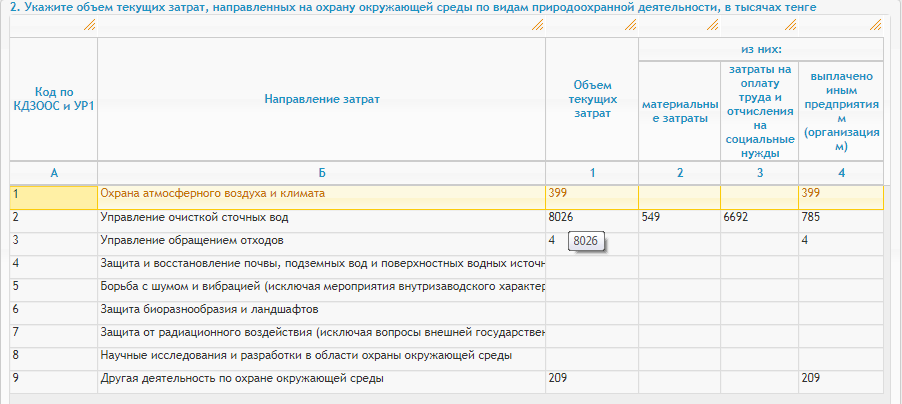The width and height of the screenshot is (902, 404).
Task: Click resize grip of the выплачено иным предприятиям column
Action: coord(875,25)
